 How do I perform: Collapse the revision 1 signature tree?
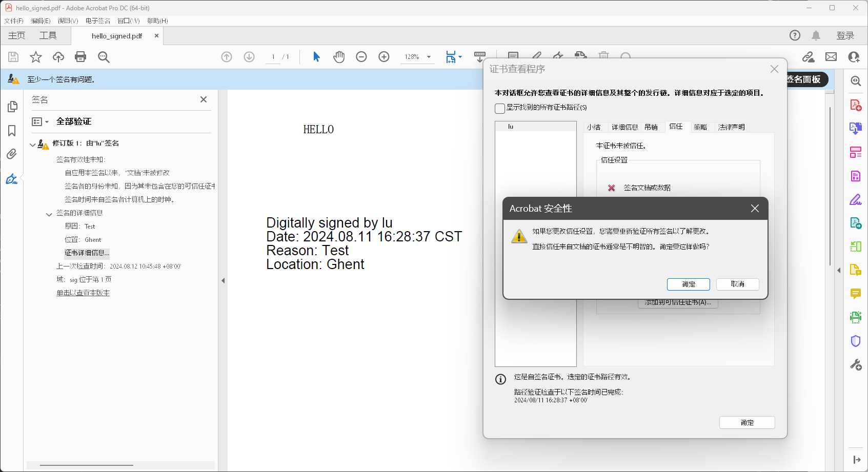tap(32, 145)
